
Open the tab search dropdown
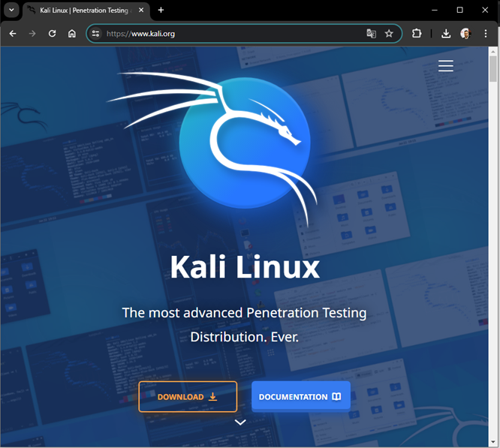point(11,10)
